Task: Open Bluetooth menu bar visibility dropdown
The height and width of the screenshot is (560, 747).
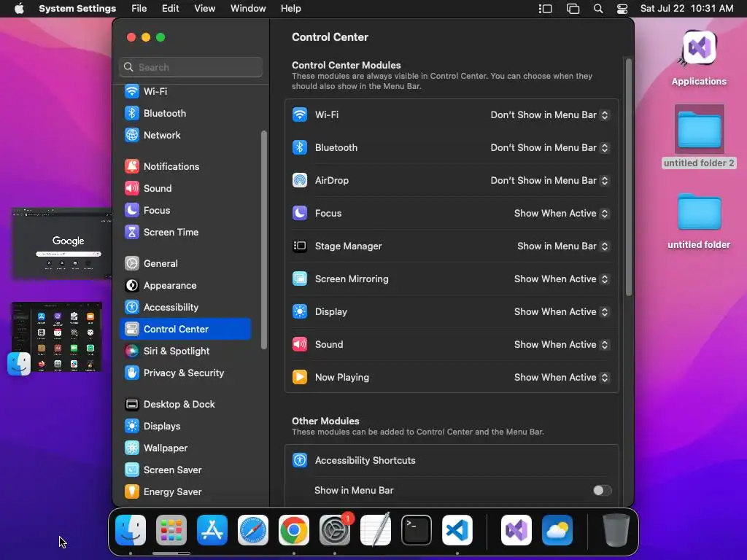Action: tap(550, 147)
